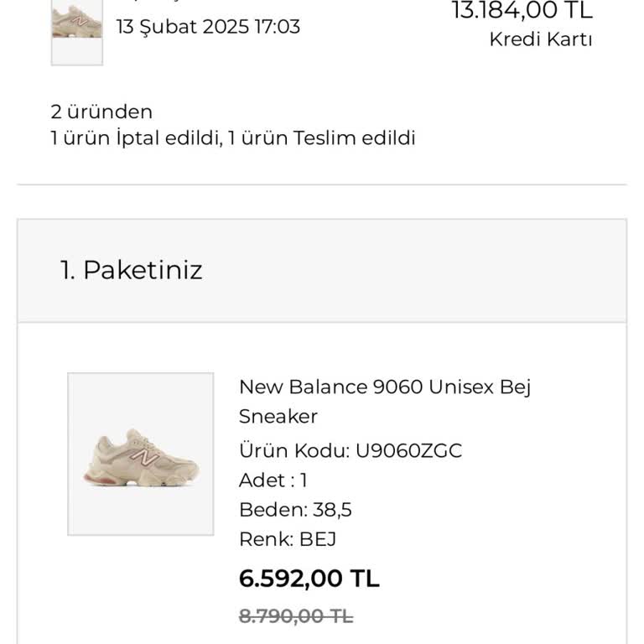The width and height of the screenshot is (644, 644).
Task: Click the word Sneaker in the product title
Action: (x=278, y=417)
